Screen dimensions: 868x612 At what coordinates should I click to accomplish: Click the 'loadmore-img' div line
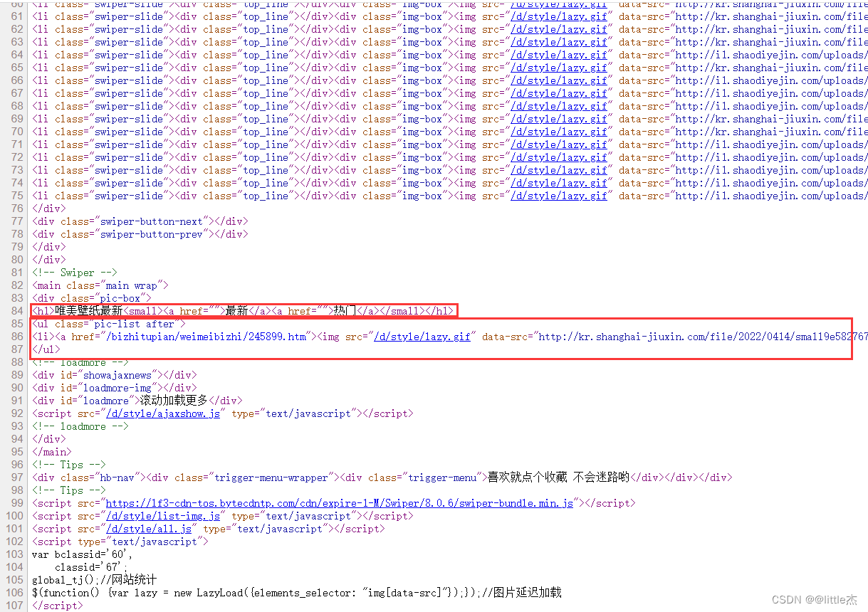(x=114, y=388)
